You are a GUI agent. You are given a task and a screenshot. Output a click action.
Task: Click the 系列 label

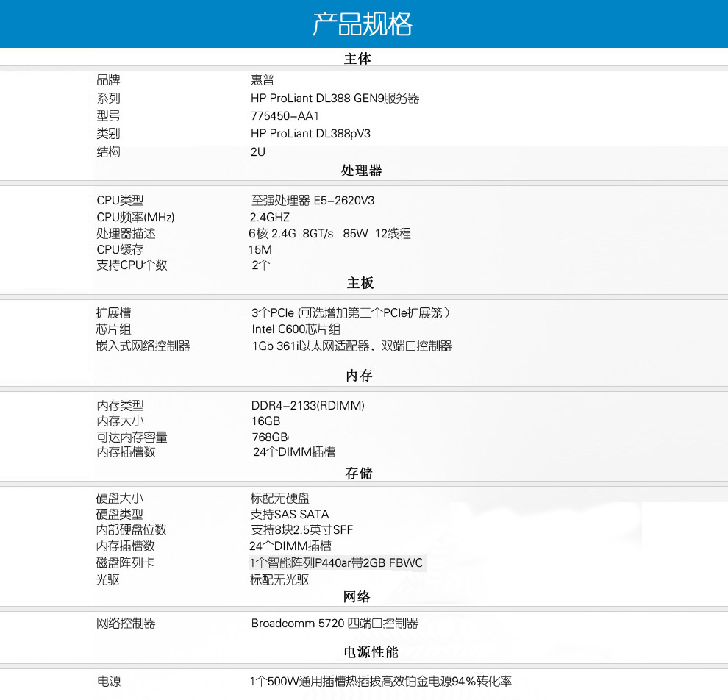pyautogui.click(x=108, y=98)
